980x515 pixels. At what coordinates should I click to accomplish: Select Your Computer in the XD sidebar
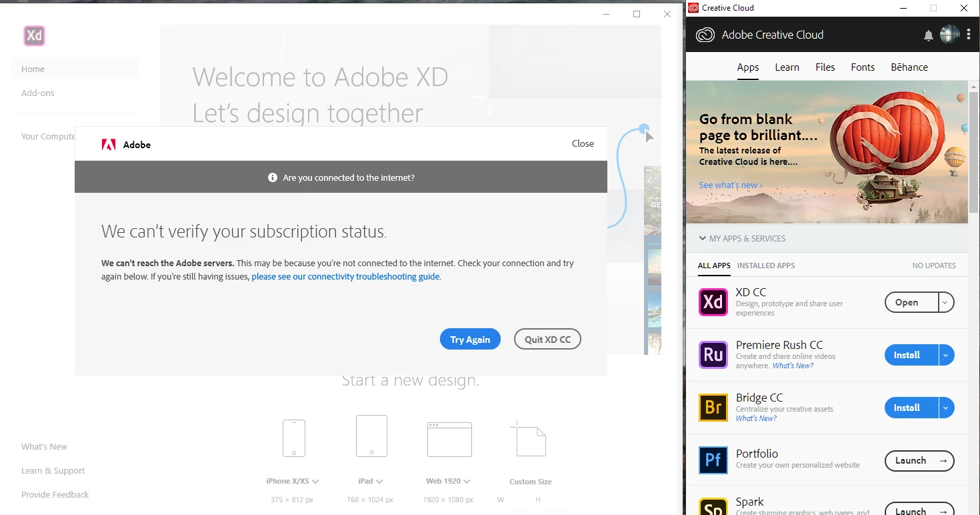point(48,137)
